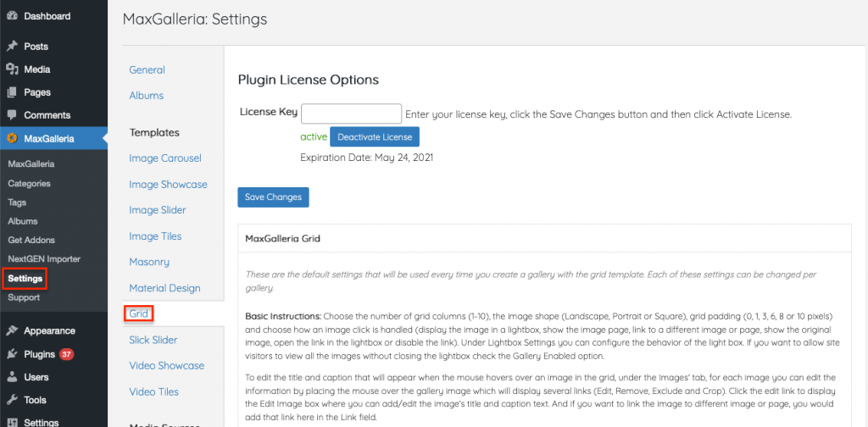Click the Dashboard gauge icon

click(x=12, y=16)
